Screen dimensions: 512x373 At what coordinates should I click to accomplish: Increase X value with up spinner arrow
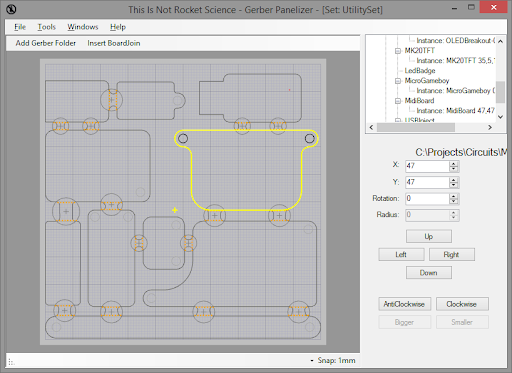coord(453,164)
